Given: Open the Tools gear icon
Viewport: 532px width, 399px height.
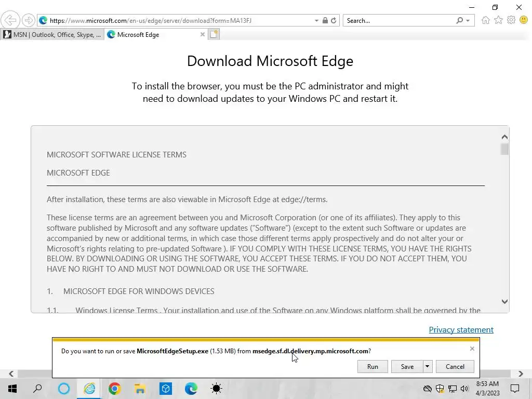Looking at the screenshot, I should (511, 20).
